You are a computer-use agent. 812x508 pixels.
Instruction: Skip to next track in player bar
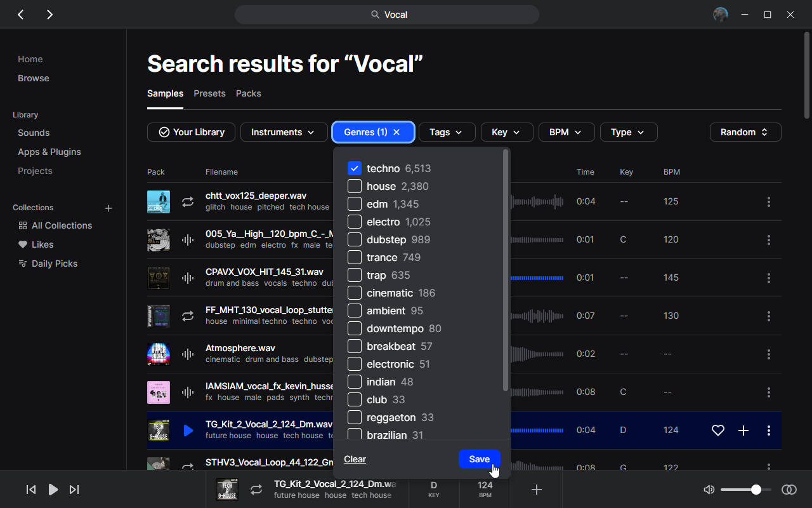pyautogui.click(x=74, y=490)
